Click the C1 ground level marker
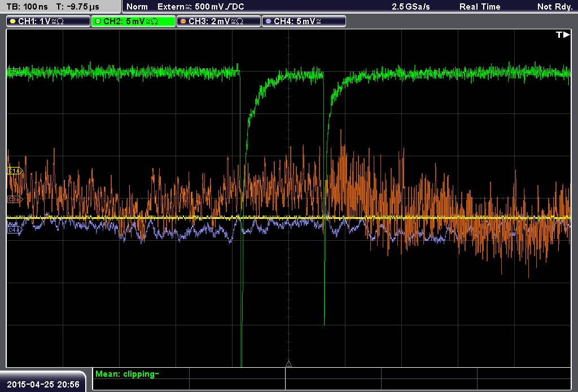 pos(15,170)
